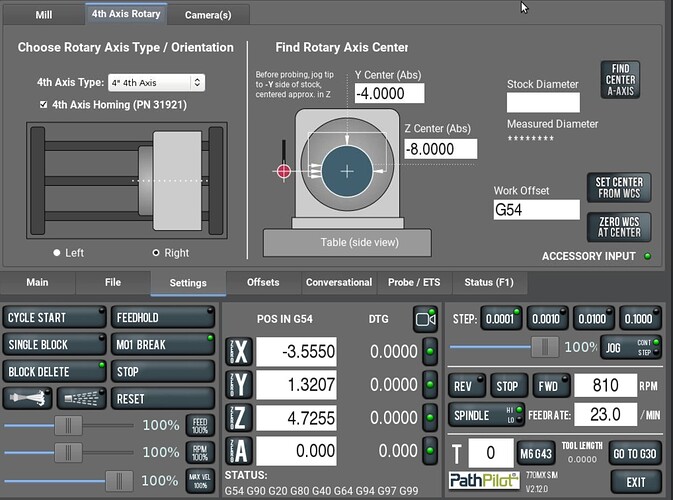673x500 pixels.
Task: Click the Go To G30 button
Action: [632, 453]
